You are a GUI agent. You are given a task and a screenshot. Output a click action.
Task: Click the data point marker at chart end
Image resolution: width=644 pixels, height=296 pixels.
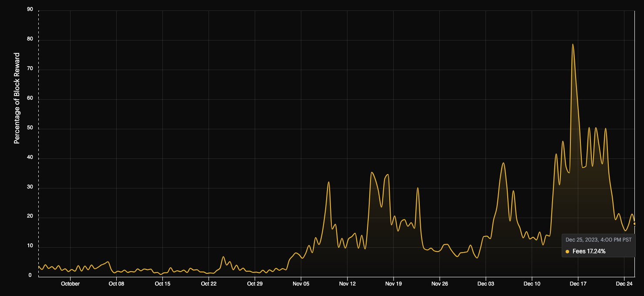click(x=634, y=224)
